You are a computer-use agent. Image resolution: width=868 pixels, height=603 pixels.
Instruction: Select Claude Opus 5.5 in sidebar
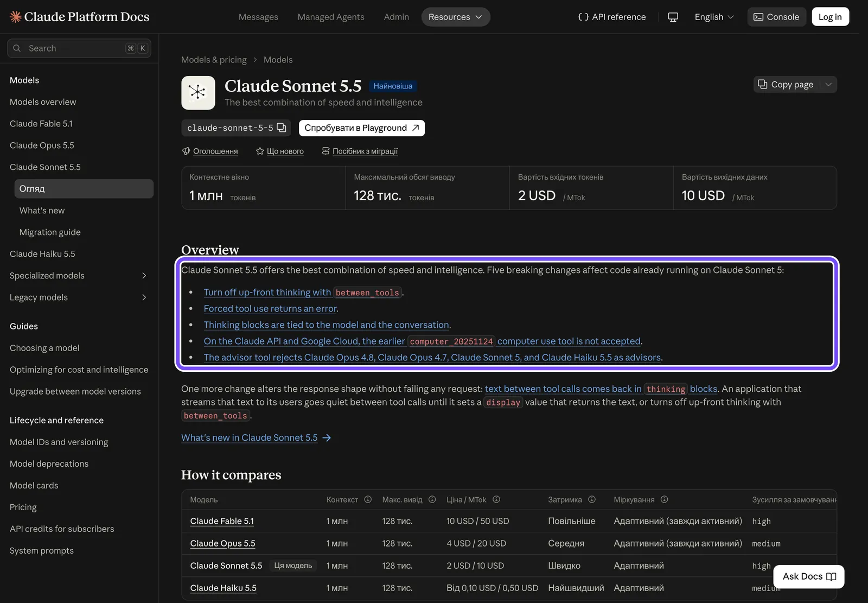click(x=42, y=145)
